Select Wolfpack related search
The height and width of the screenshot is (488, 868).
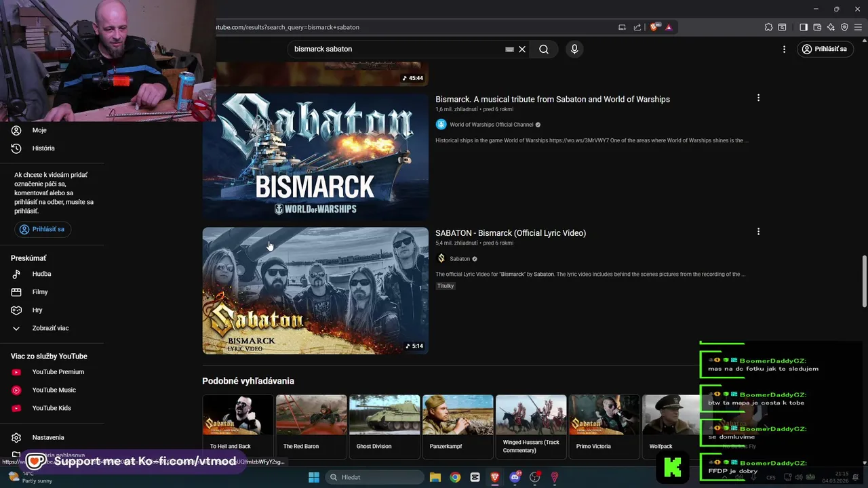(671, 426)
